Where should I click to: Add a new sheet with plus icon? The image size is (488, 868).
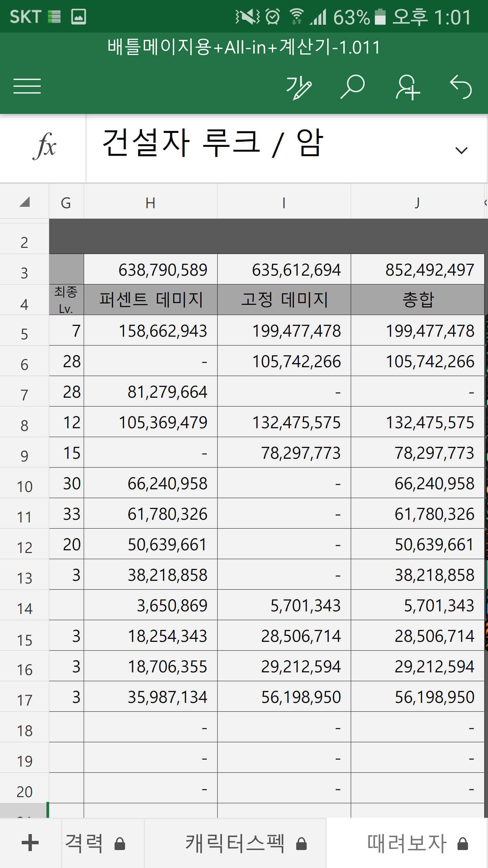tap(30, 843)
